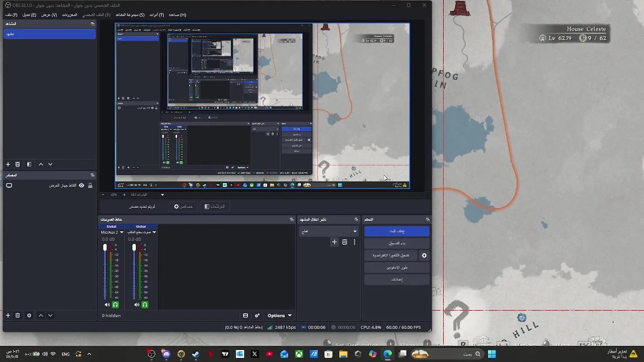Viewport: 644px width, 362px height.
Task: Open Discord from the taskbar
Action: click(166, 354)
